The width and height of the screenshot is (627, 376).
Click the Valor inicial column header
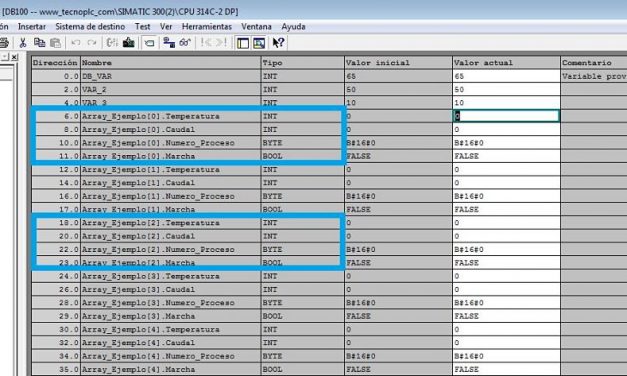point(398,63)
